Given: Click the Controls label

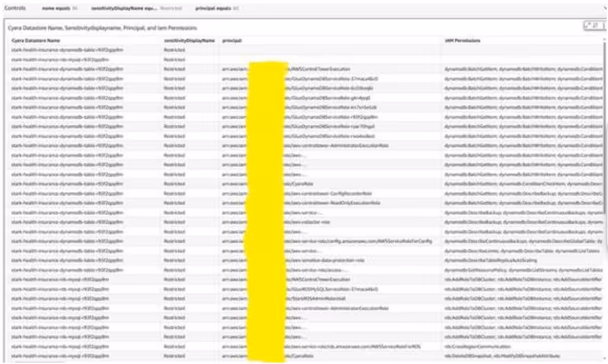Looking at the screenshot, I should coord(15,8).
